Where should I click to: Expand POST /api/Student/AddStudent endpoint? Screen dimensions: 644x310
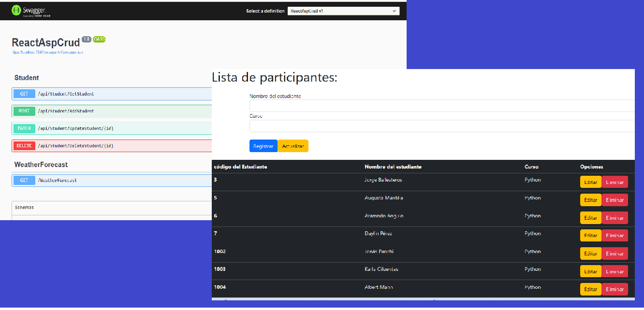click(112, 111)
